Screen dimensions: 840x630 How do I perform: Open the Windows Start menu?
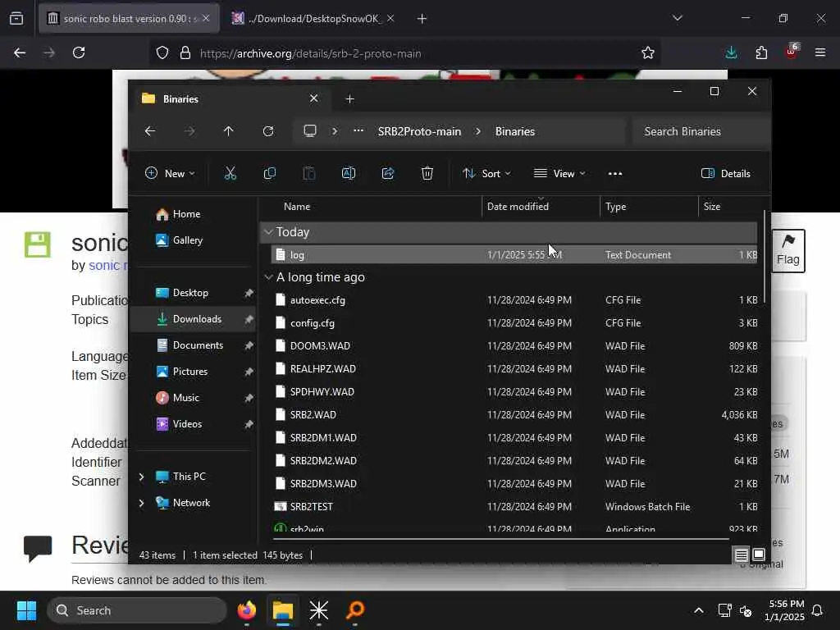point(26,610)
